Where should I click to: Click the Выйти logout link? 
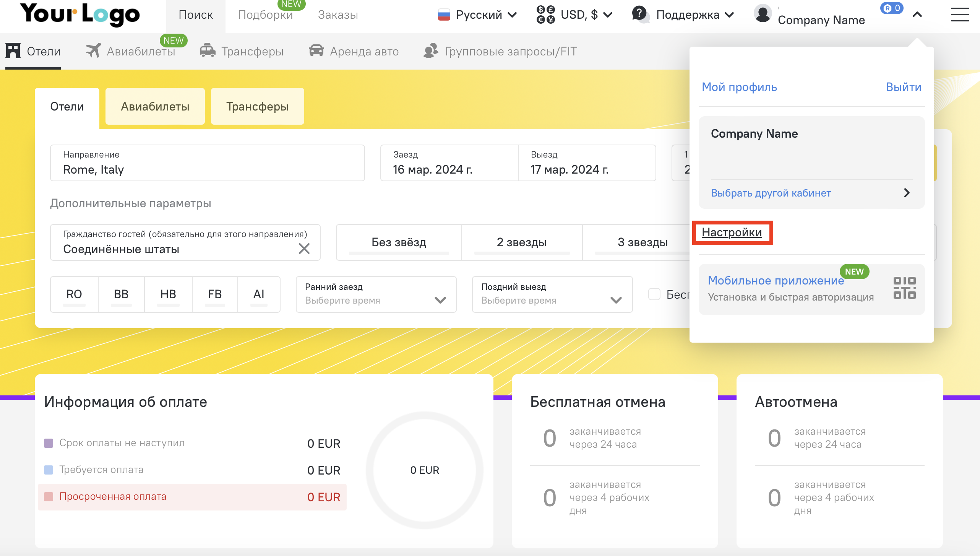click(903, 87)
